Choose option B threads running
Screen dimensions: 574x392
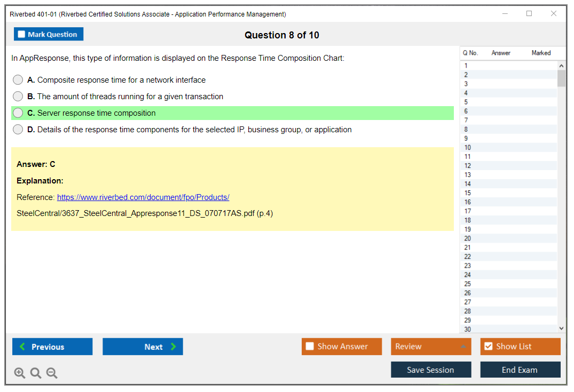(18, 97)
